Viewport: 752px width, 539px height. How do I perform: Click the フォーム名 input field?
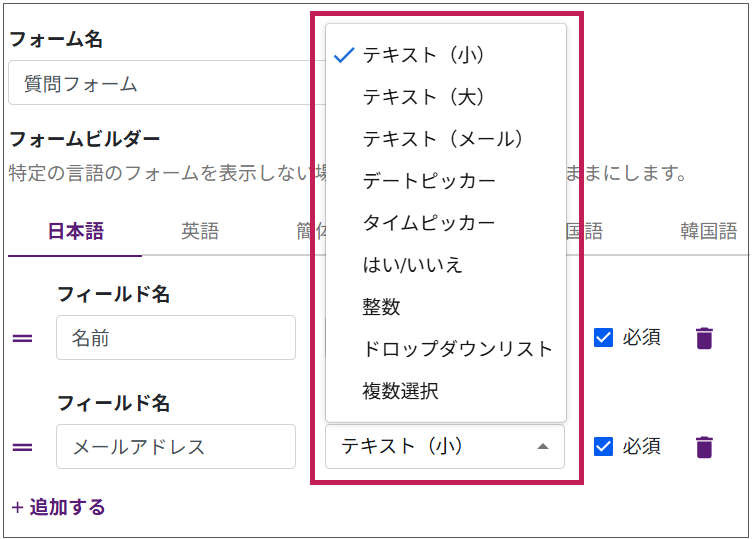click(160, 84)
